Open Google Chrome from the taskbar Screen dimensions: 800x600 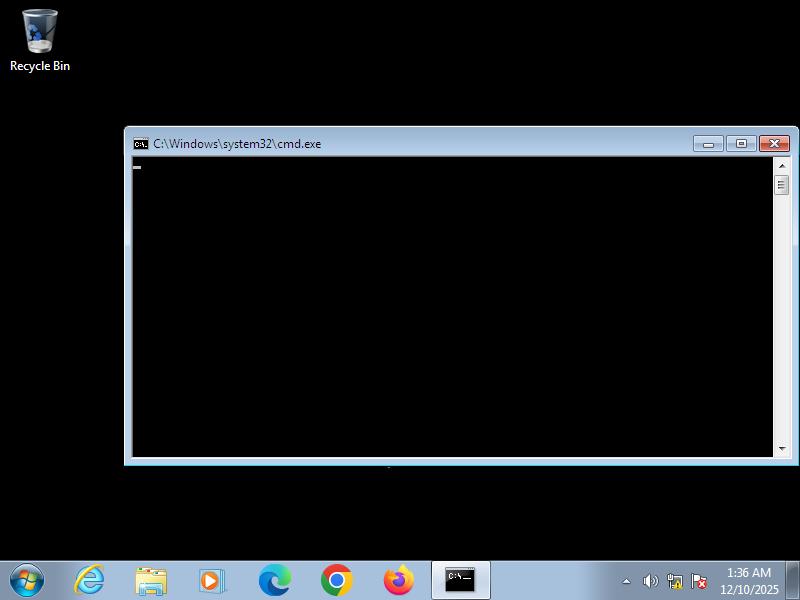pyautogui.click(x=337, y=580)
